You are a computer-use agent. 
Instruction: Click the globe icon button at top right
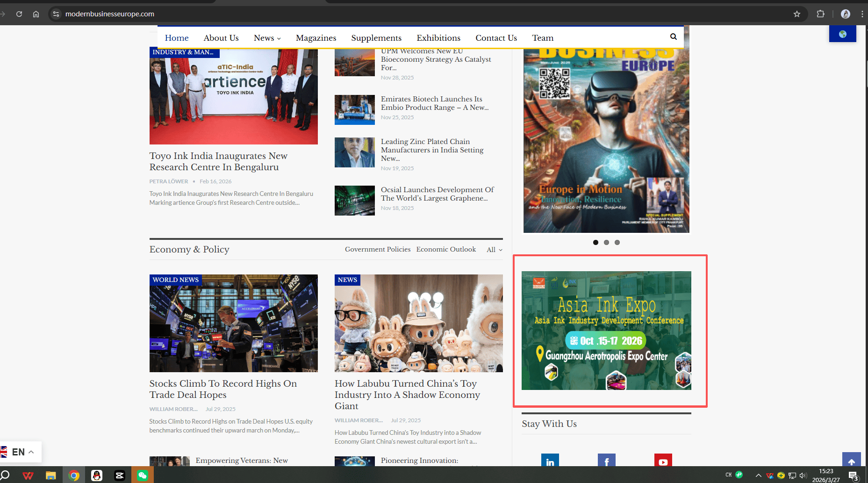point(842,34)
